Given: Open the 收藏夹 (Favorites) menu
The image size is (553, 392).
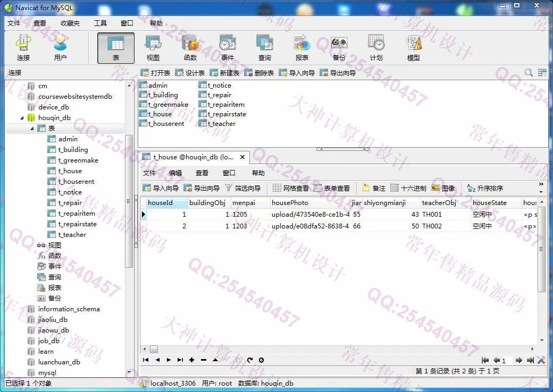Looking at the screenshot, I should 70,23.
